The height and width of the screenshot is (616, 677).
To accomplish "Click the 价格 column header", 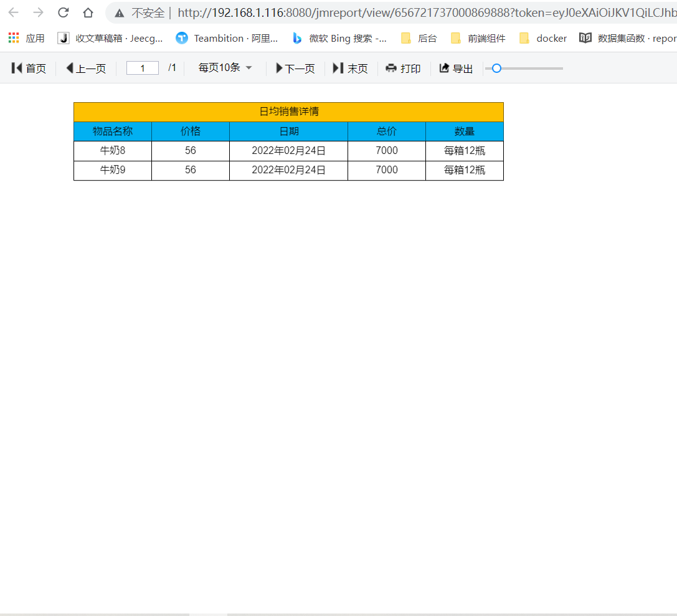I will click(x=191, y=131).
